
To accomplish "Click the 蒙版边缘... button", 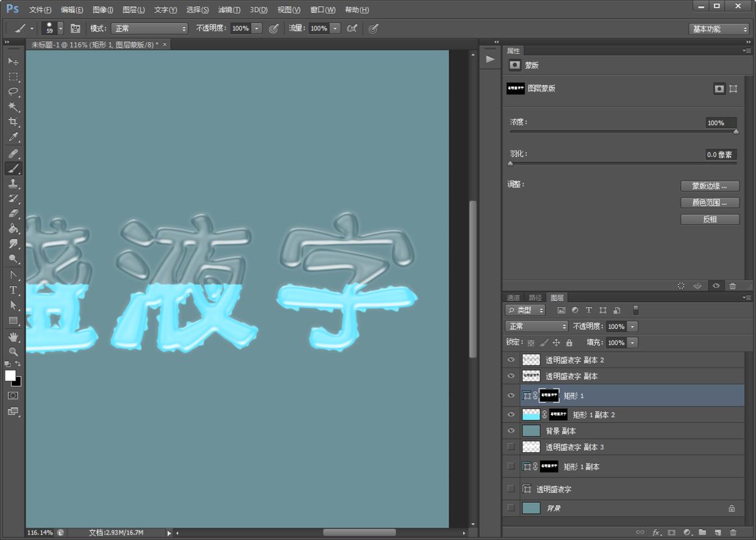I will tap(710, 186).
